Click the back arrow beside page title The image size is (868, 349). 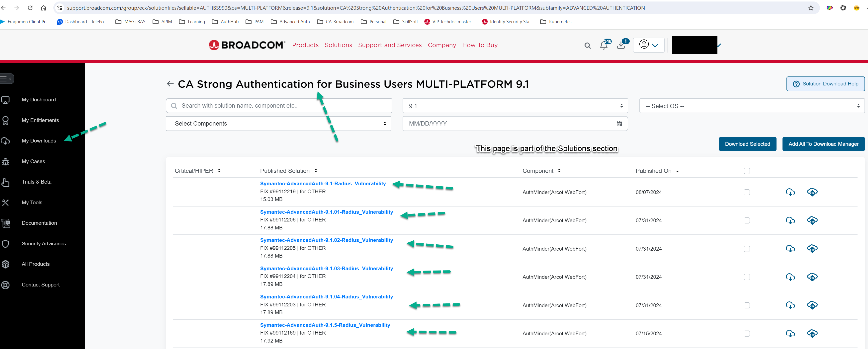tap(170, 84)
